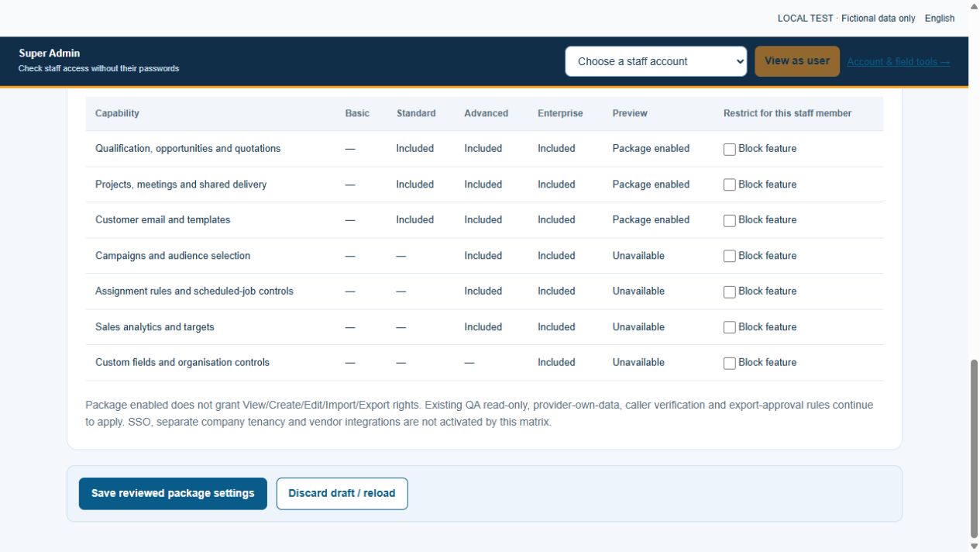Click Unavailable in the Custom fields row
980x552 pixels.
(x=638, y=363)
